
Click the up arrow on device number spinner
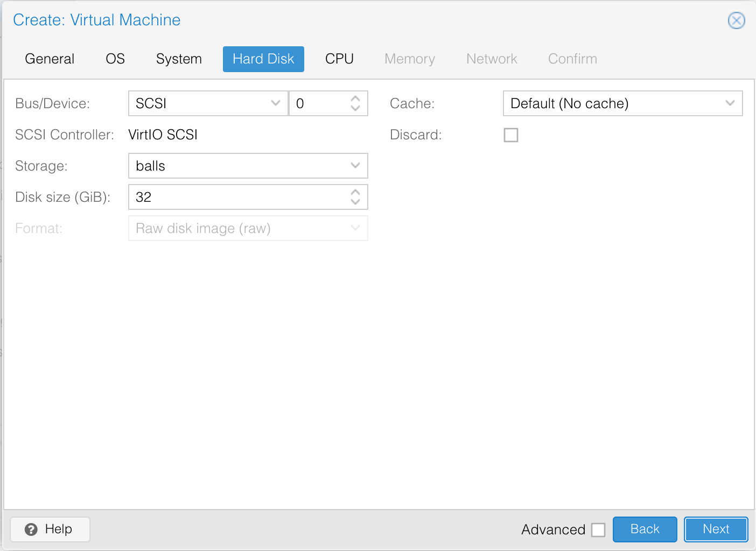[x=355, y=98]
